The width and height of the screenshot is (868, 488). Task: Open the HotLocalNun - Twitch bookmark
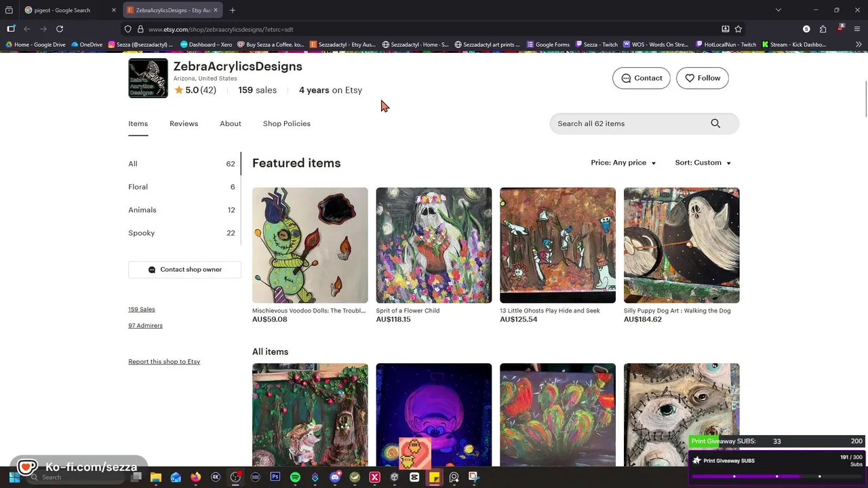tap(726, 45)
